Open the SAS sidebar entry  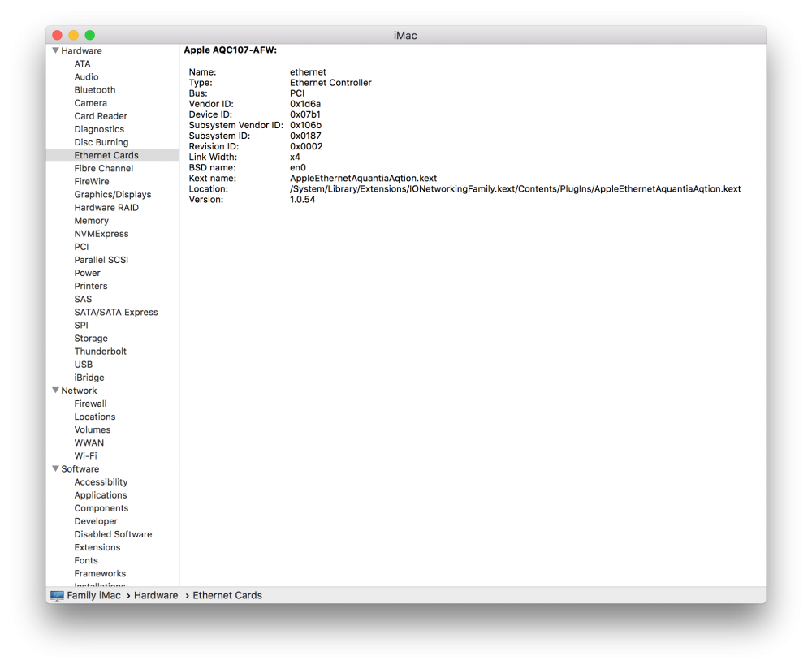[83, 300]
